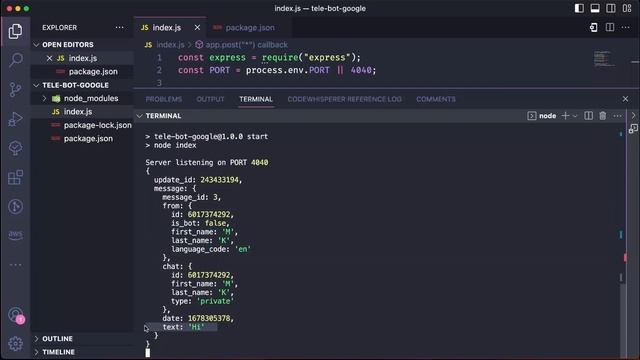This screenshot has width=640, height=360.
Task: Expand the Outline section
Action: [x=57, y=339]
